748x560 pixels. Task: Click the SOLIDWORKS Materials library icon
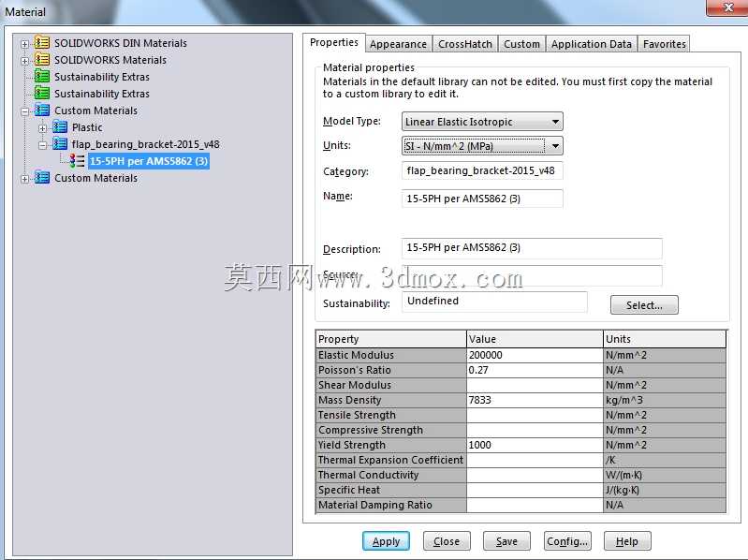pyautogui.click(x=42, y=60)
